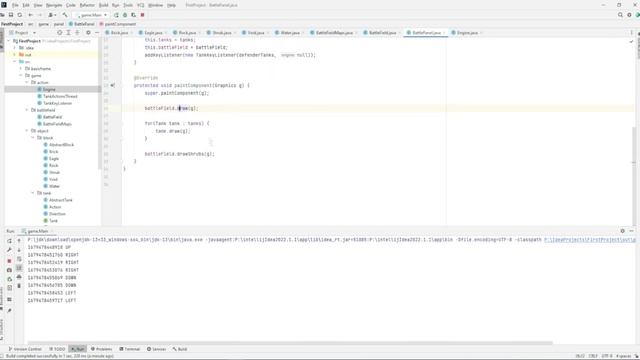Screen dimensions: 640x360
Task: Collapse the action package node
Action: tap(27, 82)
